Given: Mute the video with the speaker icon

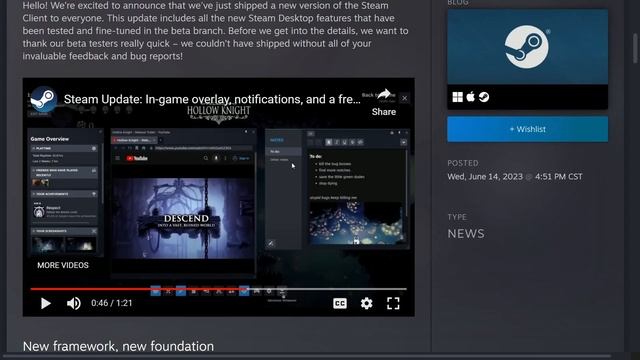Looking at the screenshot, I should 73,303.
